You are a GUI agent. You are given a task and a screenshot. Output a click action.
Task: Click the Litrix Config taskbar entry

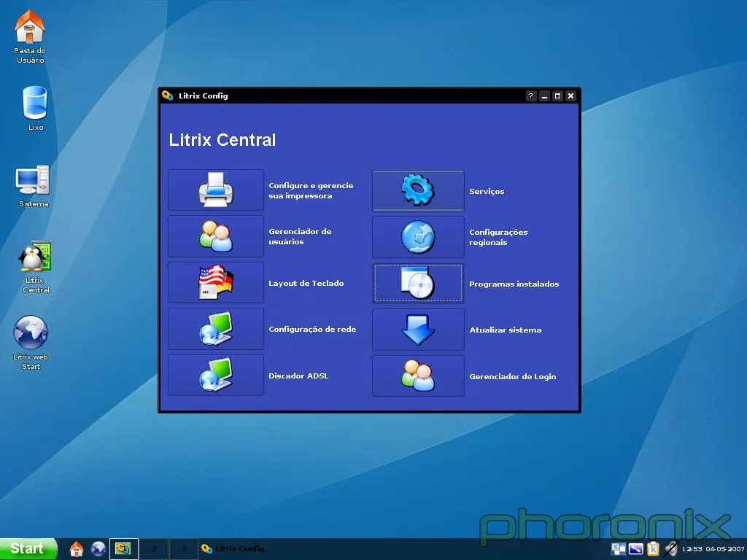pos(233,549)
